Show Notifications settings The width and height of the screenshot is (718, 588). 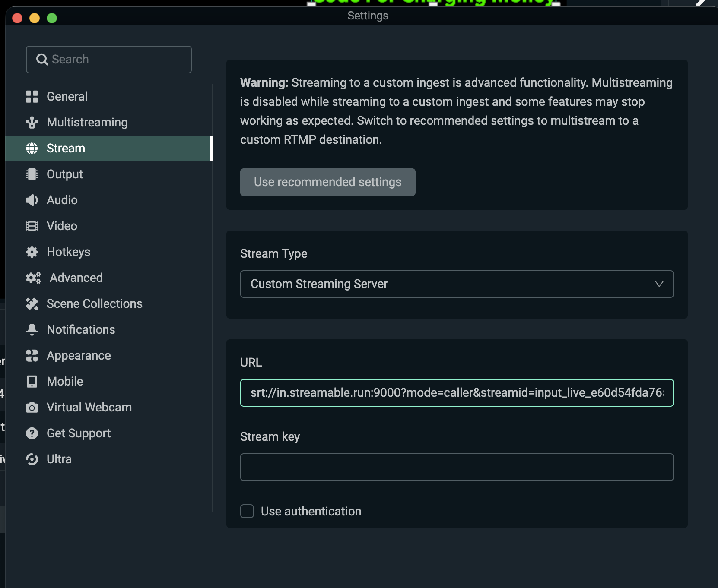point(109,330)
